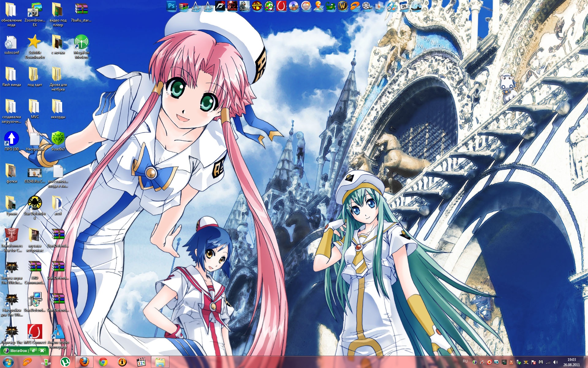Open под эдит folder
Image resolution: width=588 pixels, height=368 pixels.
(x=35, y=77)
